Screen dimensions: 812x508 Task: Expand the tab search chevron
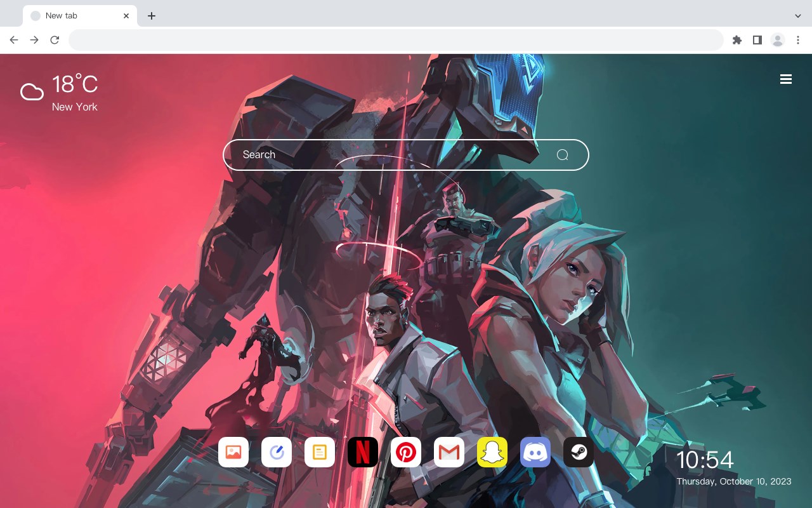pos(797,16)
